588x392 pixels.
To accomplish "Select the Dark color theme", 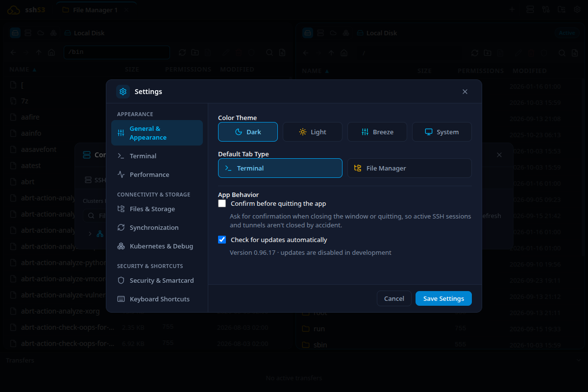I will tap(248, 132).
